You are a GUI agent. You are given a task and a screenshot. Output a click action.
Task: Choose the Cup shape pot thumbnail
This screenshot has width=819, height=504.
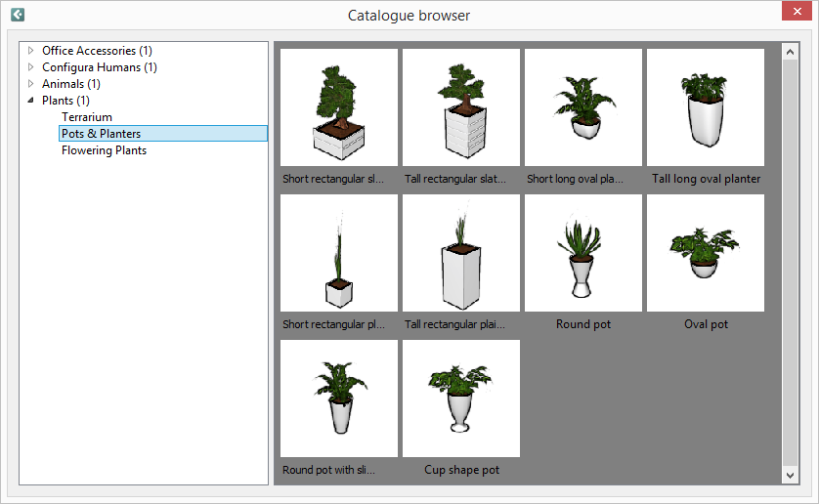461,399
